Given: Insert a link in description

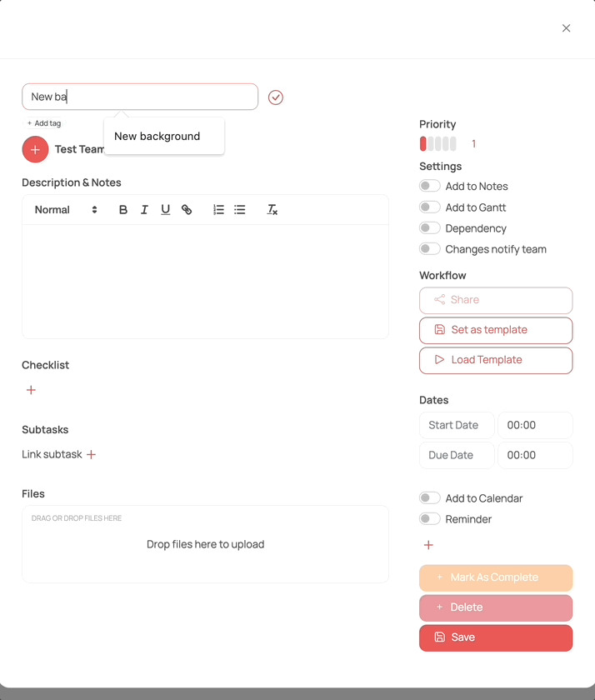Looking at the screenshot, I should (x=187, y=210).
